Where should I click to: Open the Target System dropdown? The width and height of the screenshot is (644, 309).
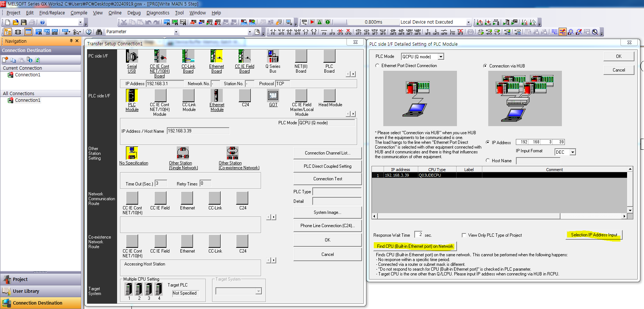pyautogui.click(x=258, y=291)
